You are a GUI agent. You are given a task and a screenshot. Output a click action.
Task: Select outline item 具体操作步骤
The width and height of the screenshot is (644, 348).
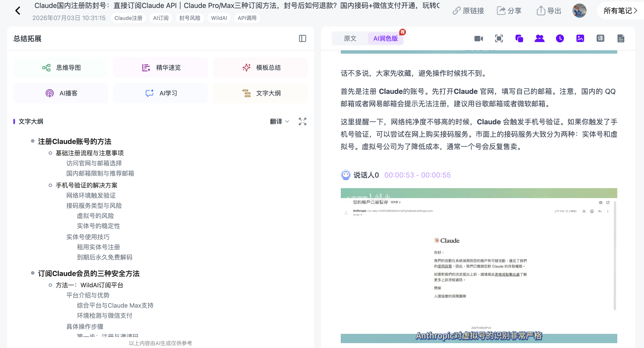tap(85, 327)
